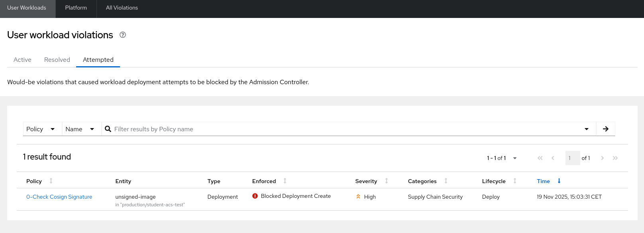
Task: Jump to the last results page
Action: coord(615,158)
